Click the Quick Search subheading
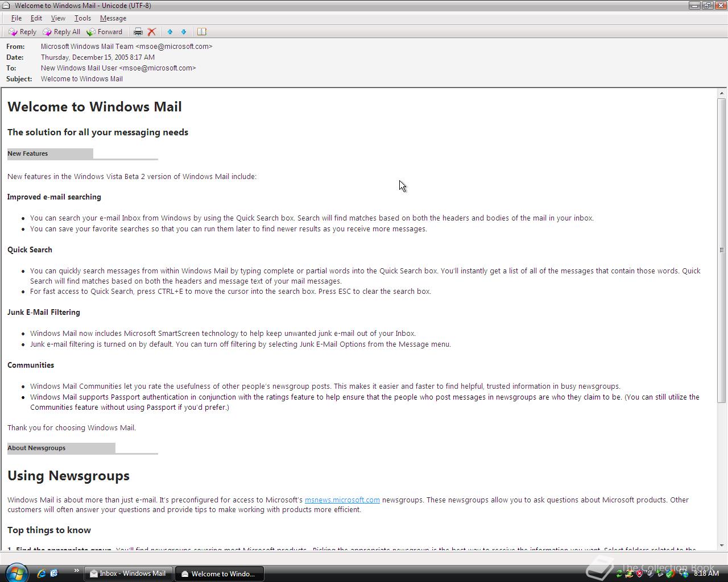 click(30, 250)
